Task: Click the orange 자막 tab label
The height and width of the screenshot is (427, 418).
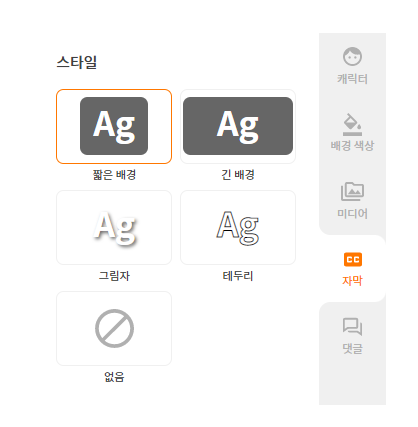Action: 352,281
